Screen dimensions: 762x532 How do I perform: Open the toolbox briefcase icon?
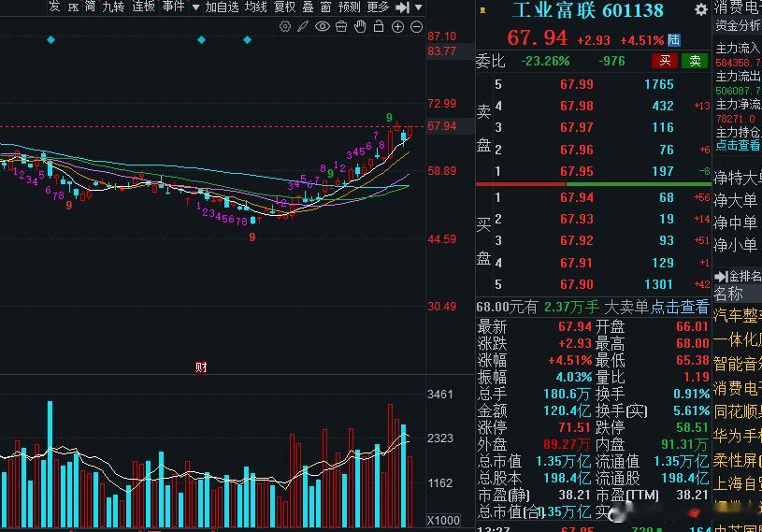coord(341,27)
